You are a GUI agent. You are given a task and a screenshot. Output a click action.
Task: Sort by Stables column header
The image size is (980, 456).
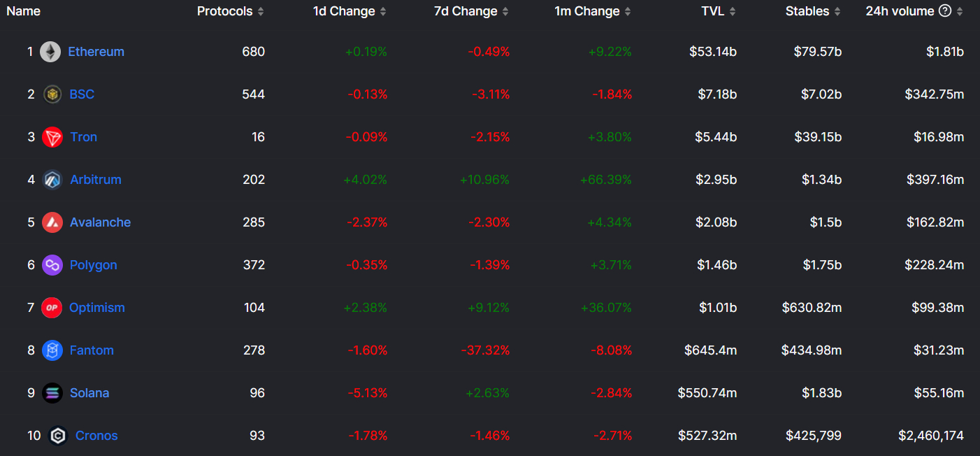pyautogui.click(x=814, y=11)
